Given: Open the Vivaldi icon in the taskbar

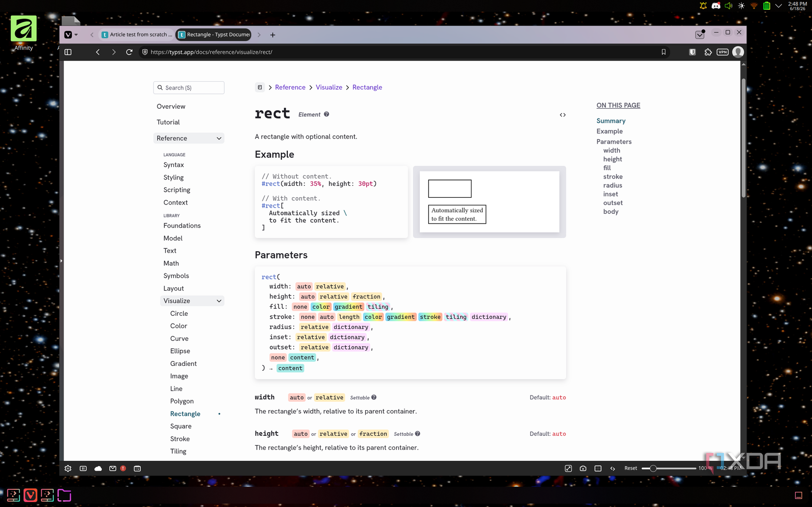Looking at the screenshot, I should (31, 495).
